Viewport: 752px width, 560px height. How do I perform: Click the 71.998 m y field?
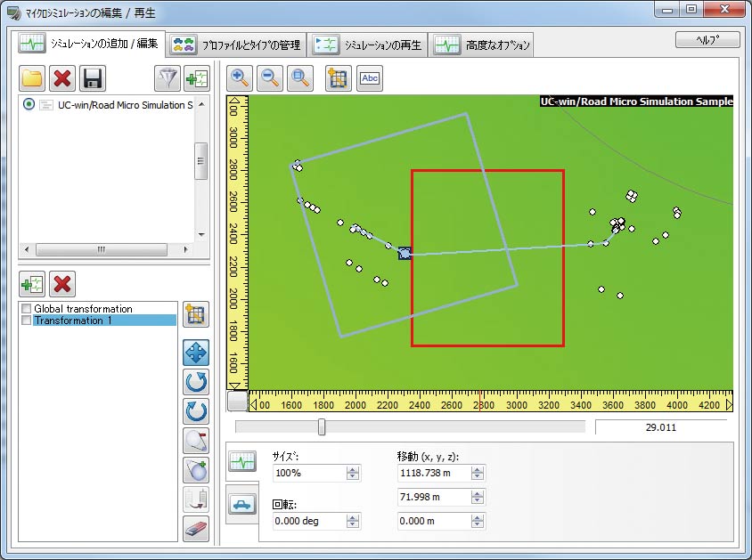point(434,497)
